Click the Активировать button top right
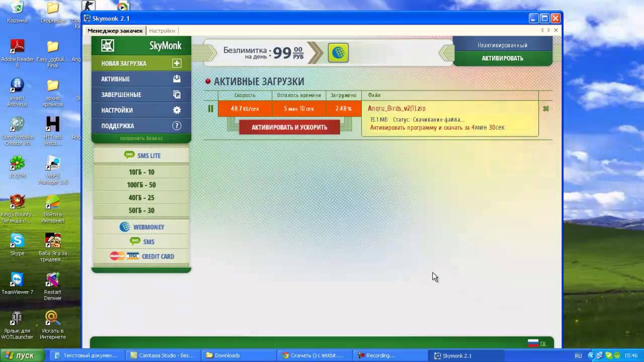Screen dimensions: 644x362 point(503,58)
